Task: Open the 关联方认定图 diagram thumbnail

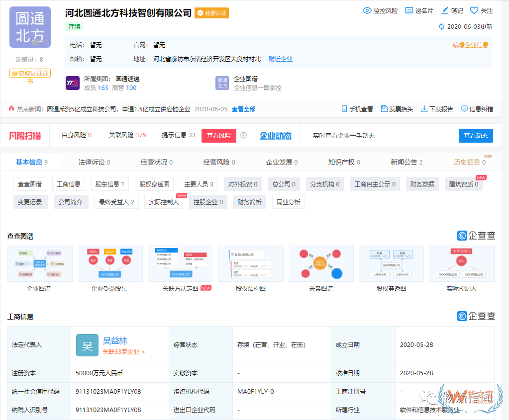Action: coord(181,263)
